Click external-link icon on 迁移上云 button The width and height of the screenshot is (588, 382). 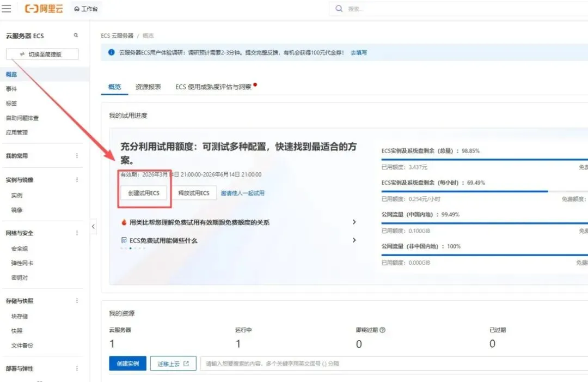pos(186,363)
